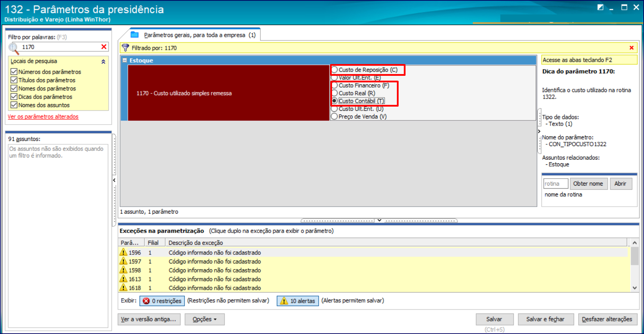Click the CON_TIPOCUSTO1322 parameter name text
Viewport: 644px width, 334px height.
pyautogui.click(x=577, y=144)
